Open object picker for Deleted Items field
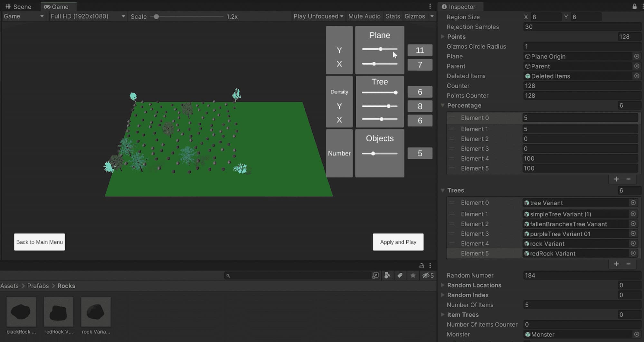This screenshot has width=644, height=342. [x=637, y=76]
